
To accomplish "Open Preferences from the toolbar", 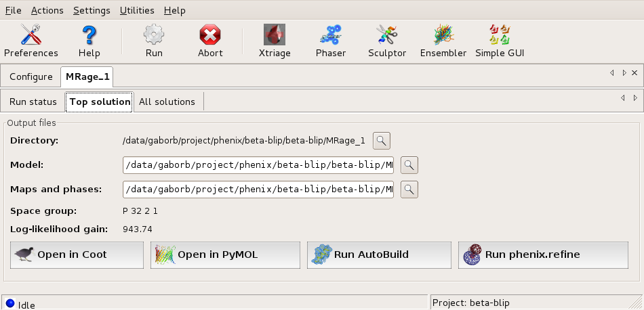I will 31,41.
